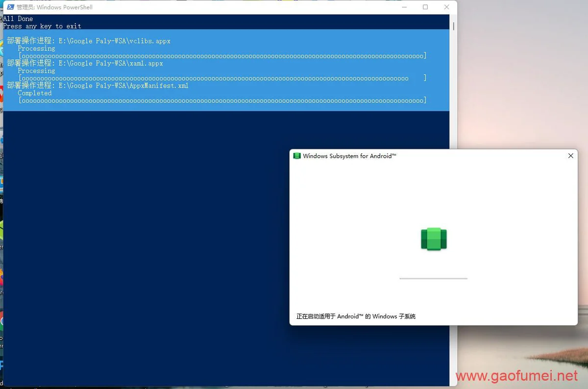Image resolution: width=588 pixels, height=389 pixels.
Task: Click the PowerShell vertical scrollbar thumb
Action: point(453,25)
